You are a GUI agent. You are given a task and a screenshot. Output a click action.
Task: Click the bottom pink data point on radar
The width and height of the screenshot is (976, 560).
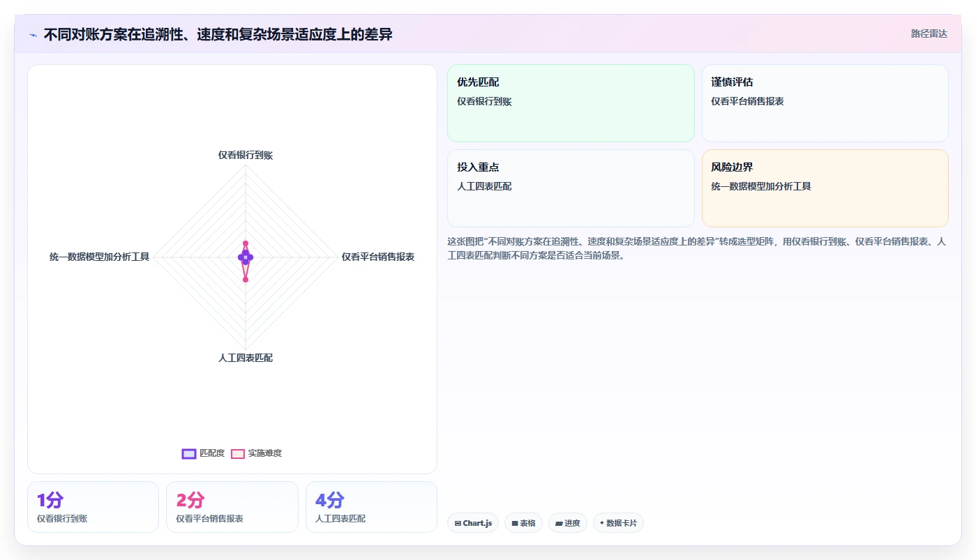246,280
